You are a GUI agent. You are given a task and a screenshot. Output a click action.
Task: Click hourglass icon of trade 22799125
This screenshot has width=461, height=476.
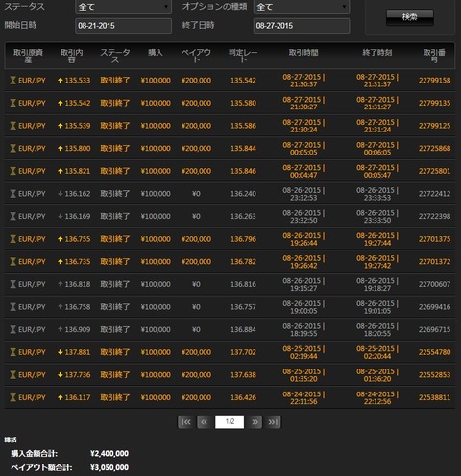pos(12,126)
